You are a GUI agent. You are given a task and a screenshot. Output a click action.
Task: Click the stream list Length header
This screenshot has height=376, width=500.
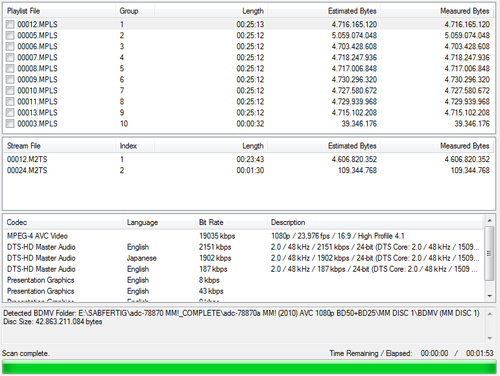211,146
